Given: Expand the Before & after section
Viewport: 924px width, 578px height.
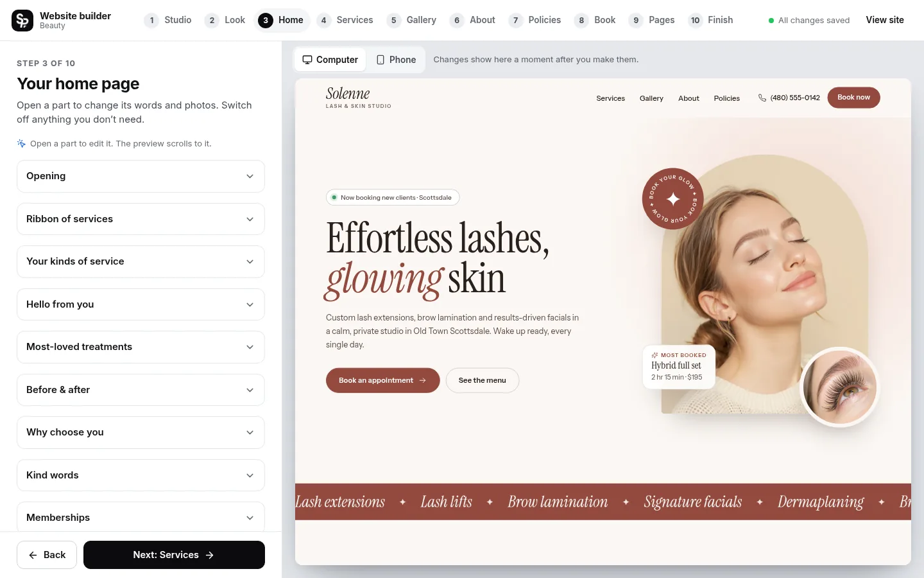Looking at the screenshot, I should [x=141, y=390].
